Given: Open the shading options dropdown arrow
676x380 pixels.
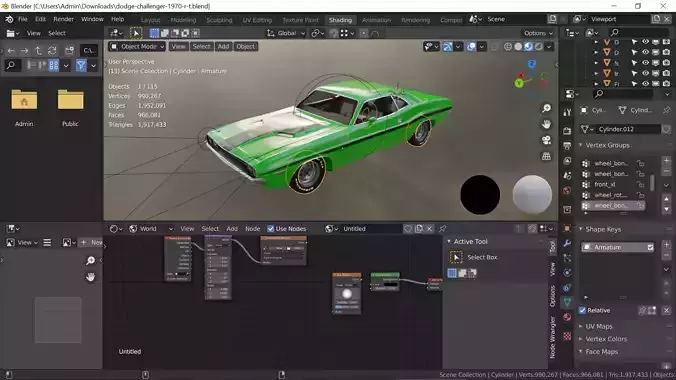Looking at the screenshot, I should 549,47.
